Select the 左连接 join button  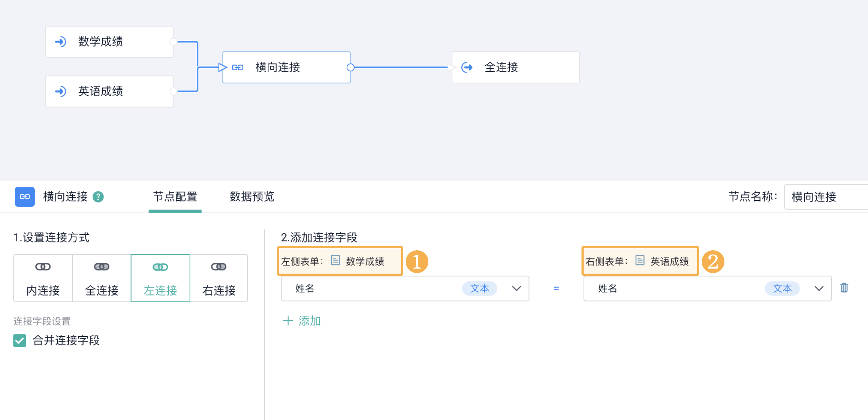coord(160,278)
